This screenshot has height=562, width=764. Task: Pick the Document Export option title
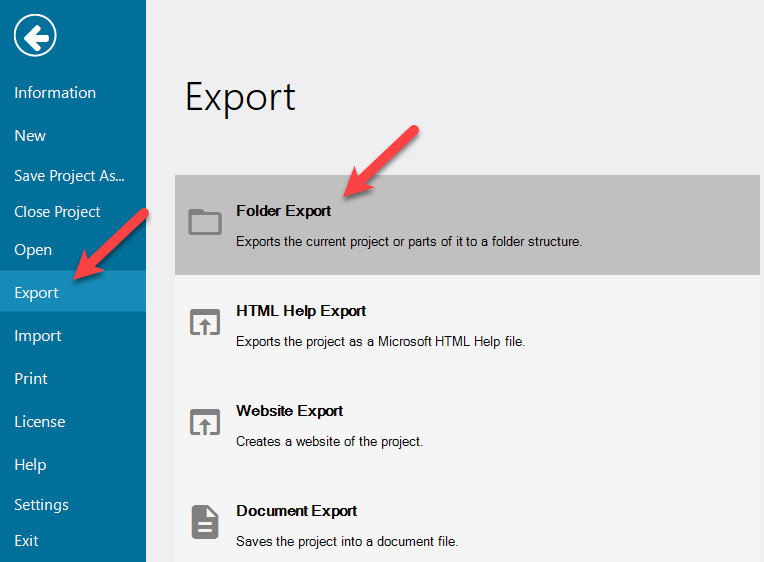pos(296,511)
